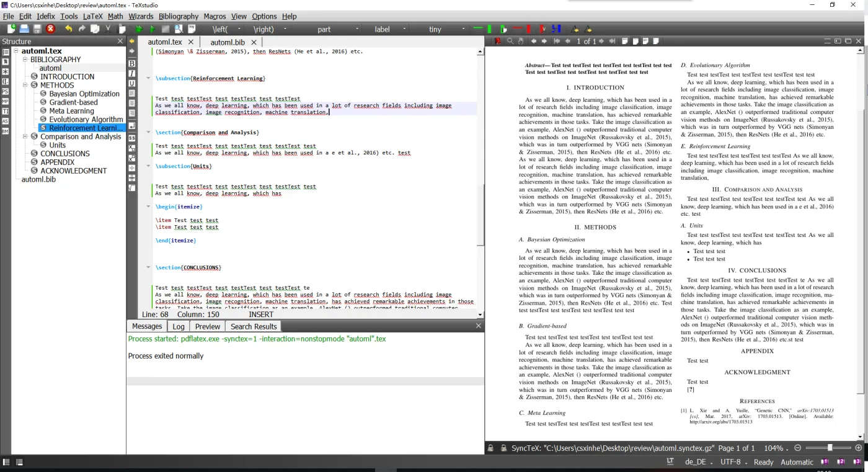Open the Wizards menu
Viewport: 868px width, 472px height.
141,16
